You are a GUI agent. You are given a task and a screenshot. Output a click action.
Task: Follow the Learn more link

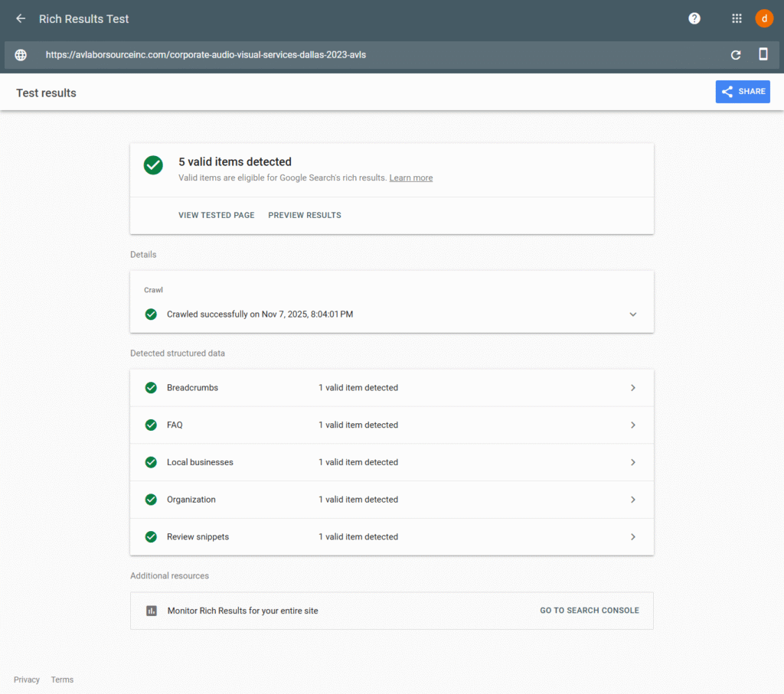[x=410, y=178]
